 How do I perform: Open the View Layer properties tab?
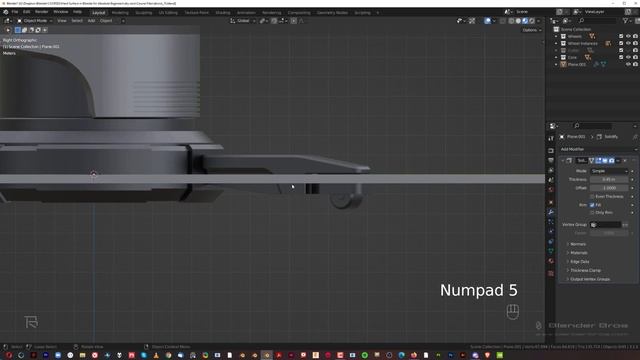click(x=551, y=170)
